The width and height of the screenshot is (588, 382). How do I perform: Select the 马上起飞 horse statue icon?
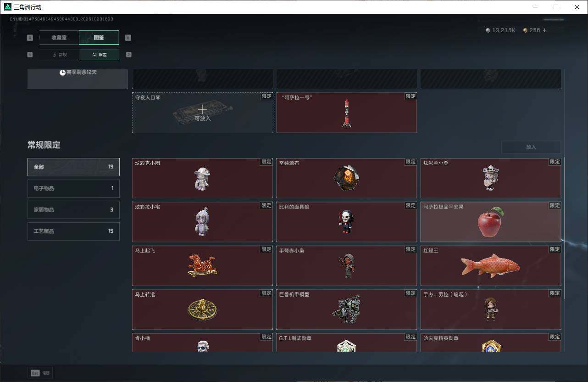pos(202,266)
